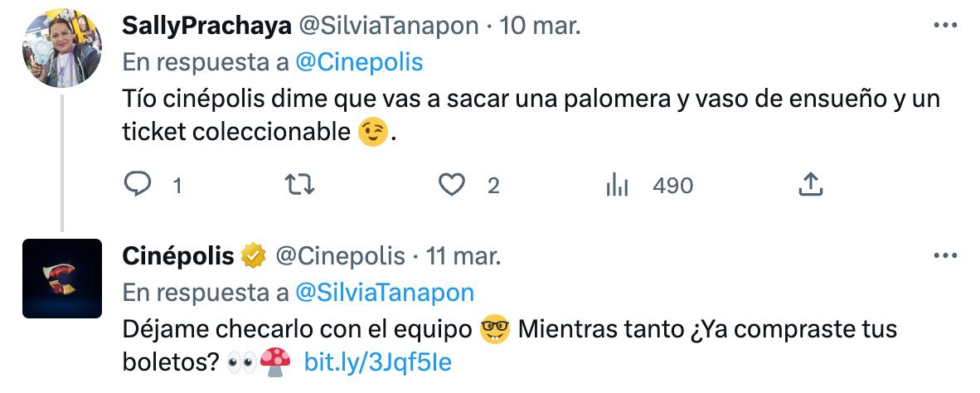
Task: Open more options menu on Cinépolis reply
Action: pyautogui.click(x=945, y=255)
